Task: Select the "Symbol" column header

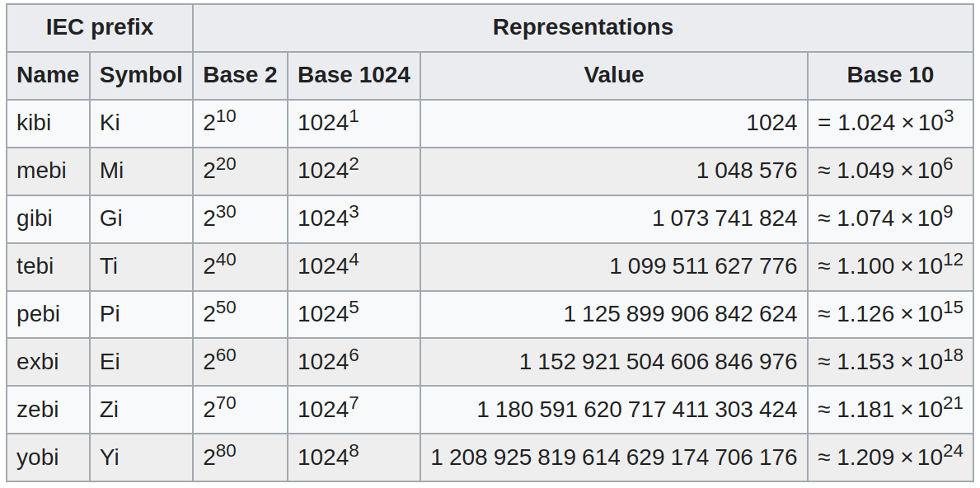Action: (x=141, y=75)
